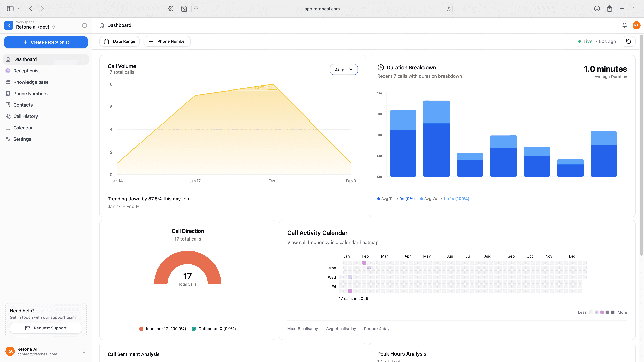Toggle the Outbound legend item
Screen dimensions: 644x362
pyautogui.click(x=214, y=329)
